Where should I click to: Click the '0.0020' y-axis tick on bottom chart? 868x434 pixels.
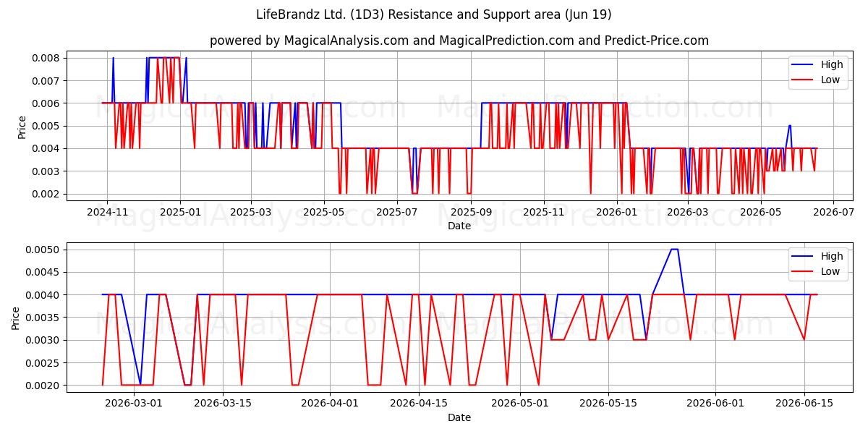click(x=44, y=386)
